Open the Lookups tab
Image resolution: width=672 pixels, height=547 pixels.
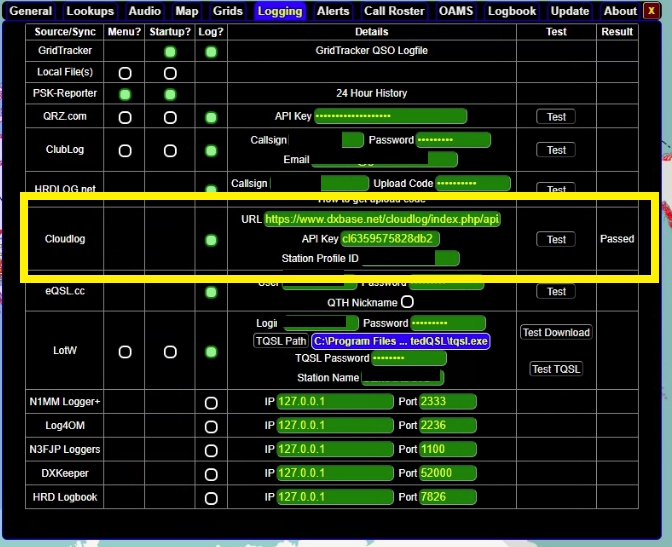coord(91,11)
